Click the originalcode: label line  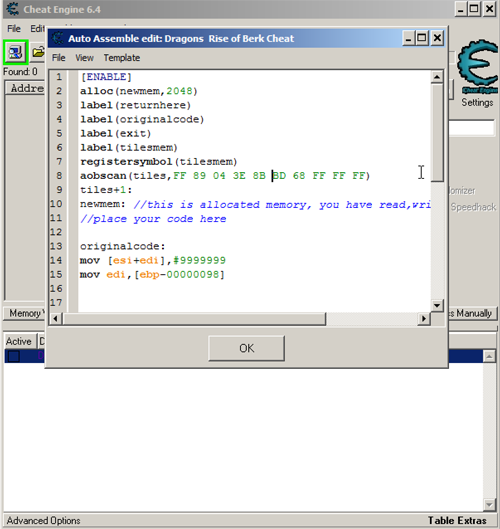(x=122, y=246)
